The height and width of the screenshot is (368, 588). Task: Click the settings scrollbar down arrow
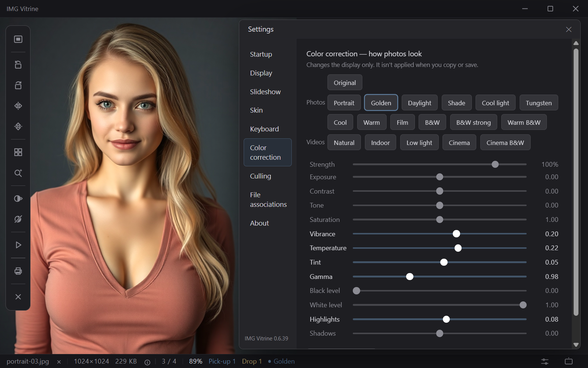[x=576, y=345]
